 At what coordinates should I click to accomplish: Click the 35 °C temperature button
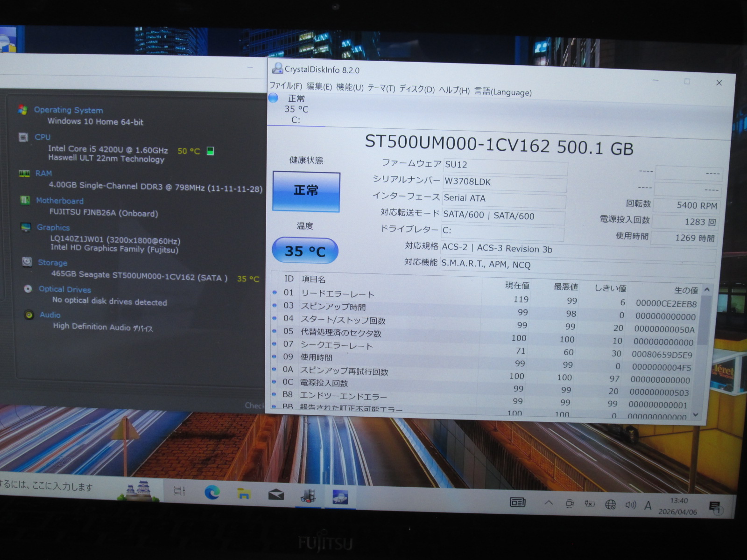[305, 251]
